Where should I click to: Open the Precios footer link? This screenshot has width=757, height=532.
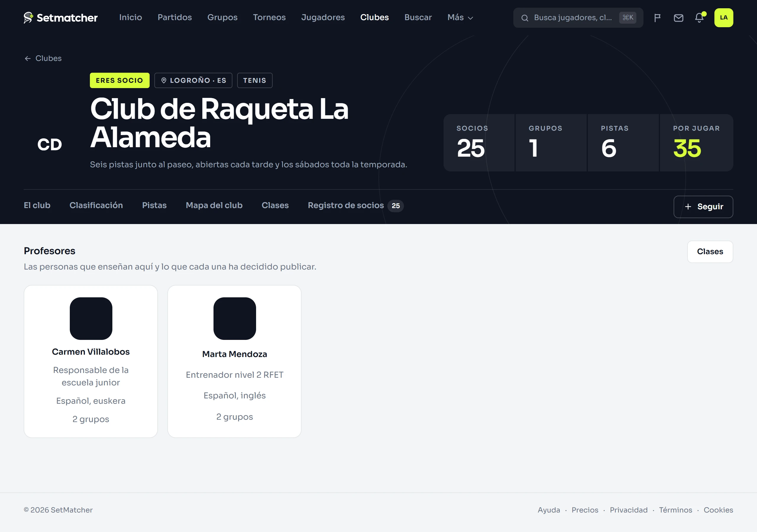click(x=585, y=510)
